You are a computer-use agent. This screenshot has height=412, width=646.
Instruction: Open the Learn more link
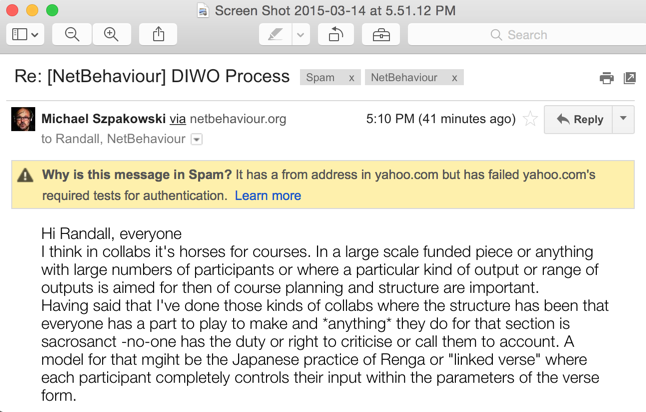(x=268, y=196)
